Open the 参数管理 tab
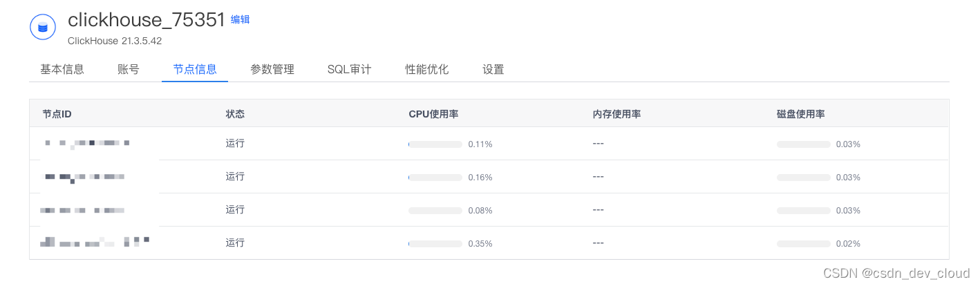Screen dimensions: 980x286 coord(272,69)
